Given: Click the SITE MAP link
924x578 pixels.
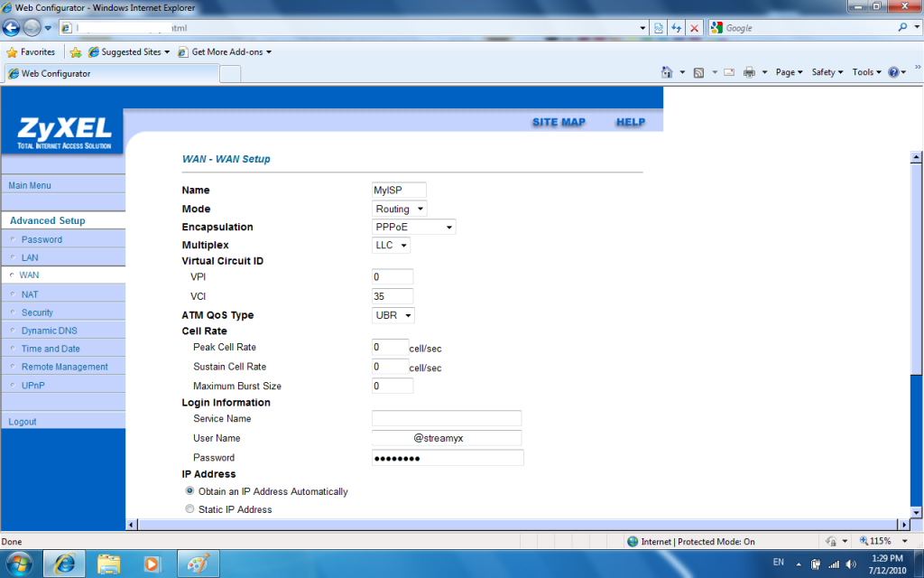Looking at the screenshot, I should (559, 122).
